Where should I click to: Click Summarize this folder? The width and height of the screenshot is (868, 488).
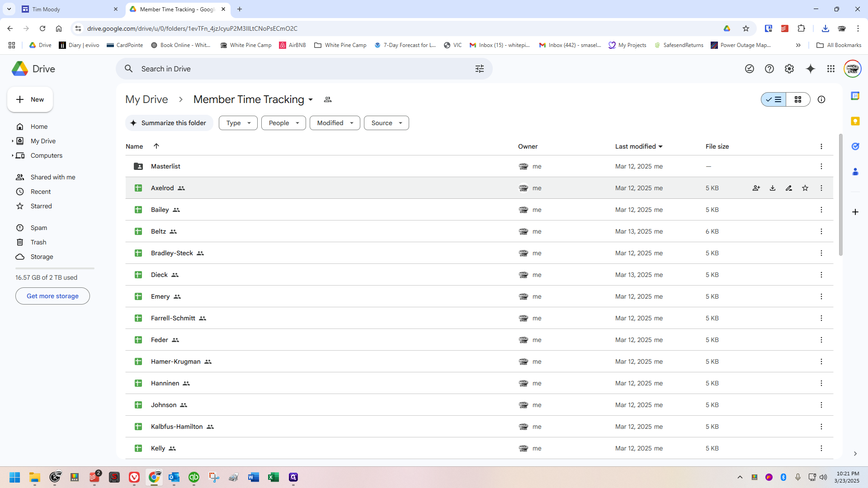pos(169,123)
